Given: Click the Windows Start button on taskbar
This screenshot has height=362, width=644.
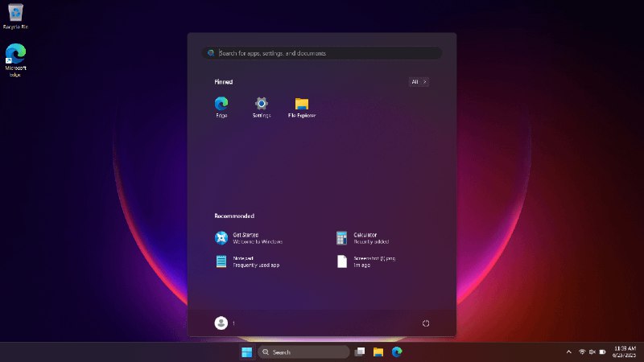Looking at the screenshot, I should pyautogui.click(x=247, y=352).
